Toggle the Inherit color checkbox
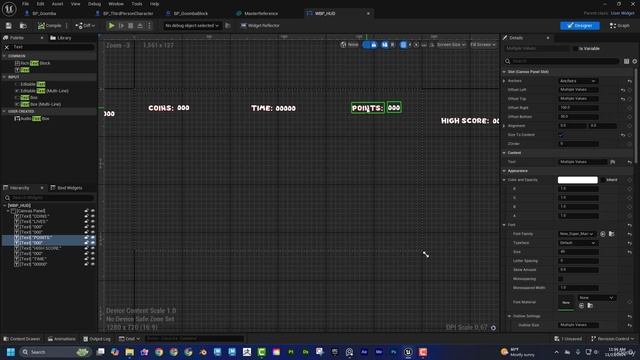The height and width of the screenshot is (360, 640). (x=603, y=180)
